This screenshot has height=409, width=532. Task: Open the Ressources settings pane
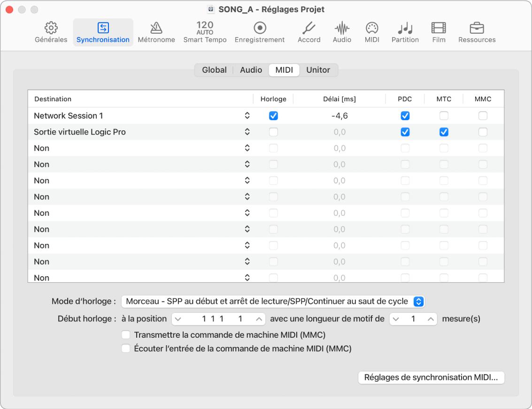pyautogui.click(x=477, y=32)
